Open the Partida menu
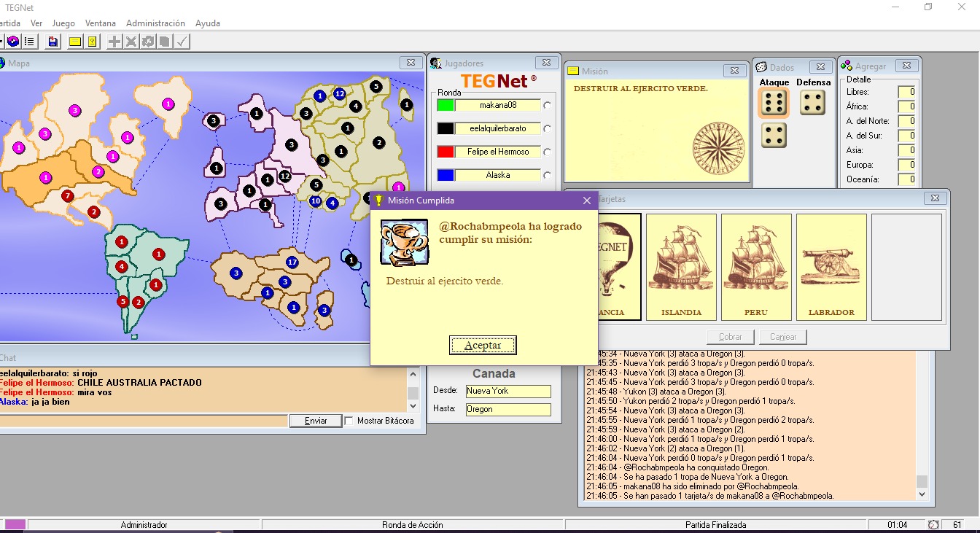The image size is (980, 533). [x=9, y=23]
